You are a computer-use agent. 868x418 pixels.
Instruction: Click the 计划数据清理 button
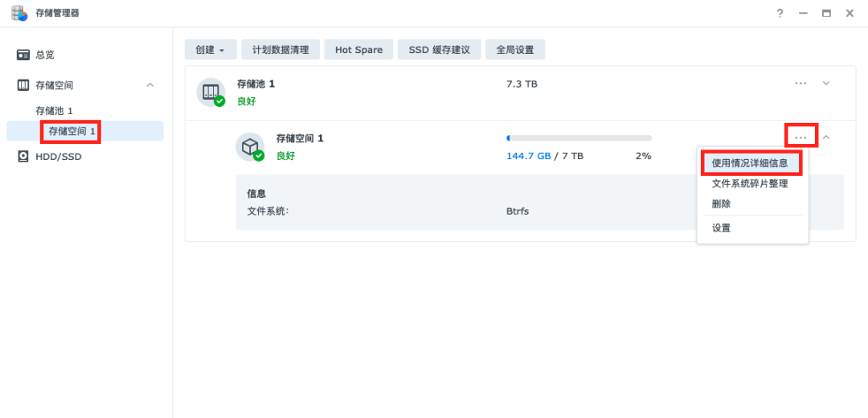point(280,50)
